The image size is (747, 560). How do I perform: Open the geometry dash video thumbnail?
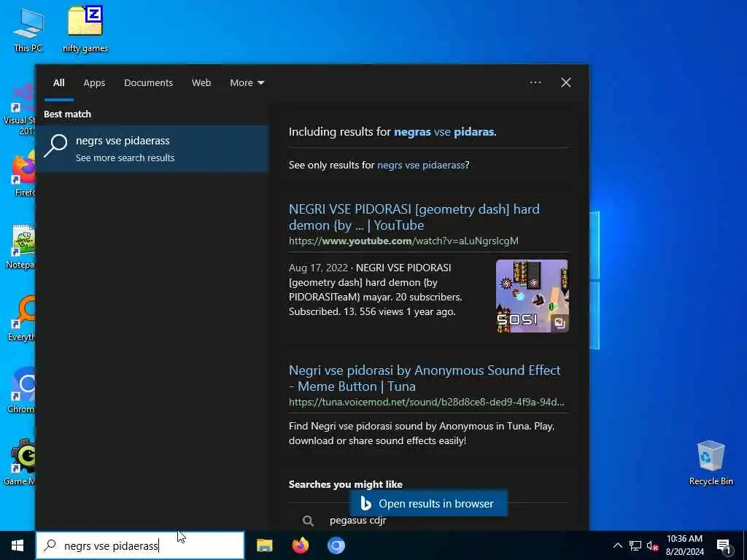coord(532,296)
